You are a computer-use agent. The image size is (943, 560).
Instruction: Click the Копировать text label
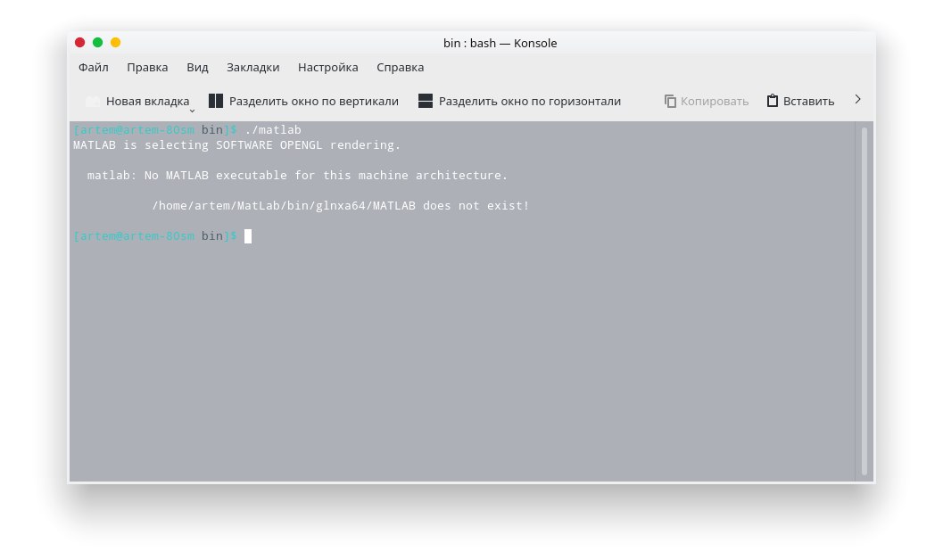tap(715, 101)
